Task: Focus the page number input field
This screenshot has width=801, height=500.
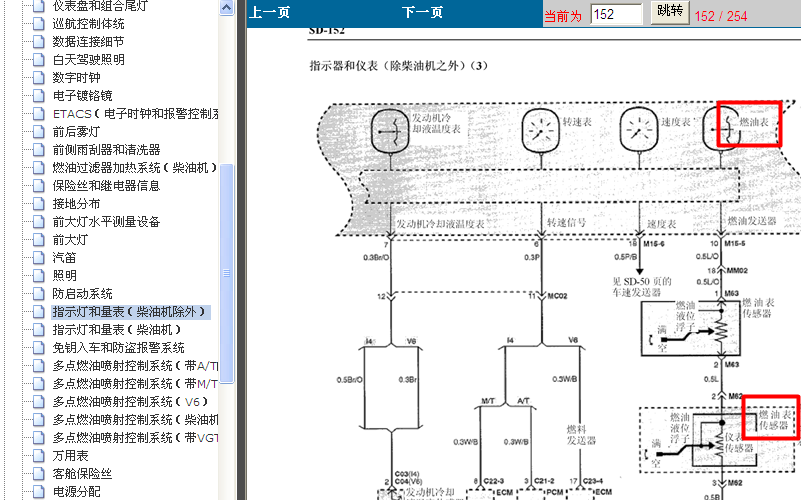Action: tap(616, 14)
